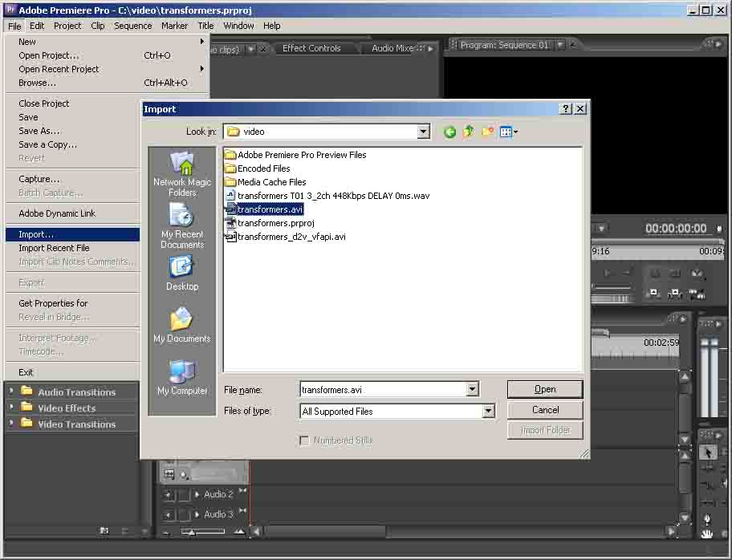Open My Recent Documents shortcut

[182, 227]
